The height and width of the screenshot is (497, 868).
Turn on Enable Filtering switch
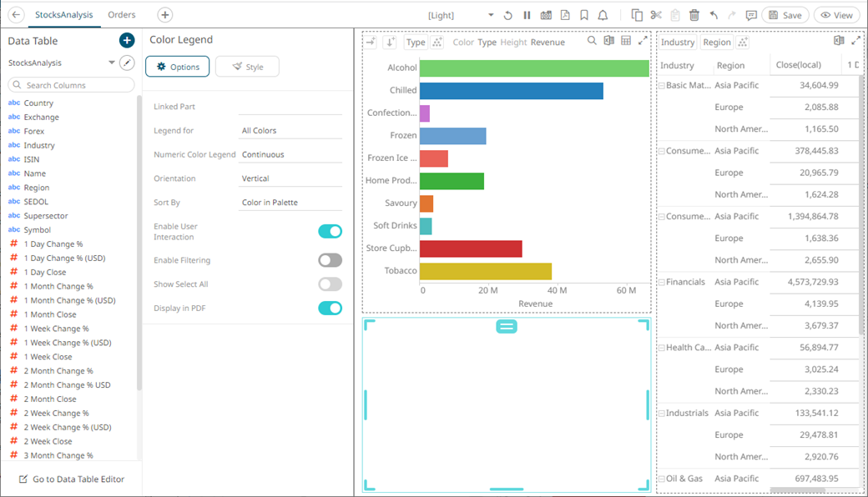(330, 260)
